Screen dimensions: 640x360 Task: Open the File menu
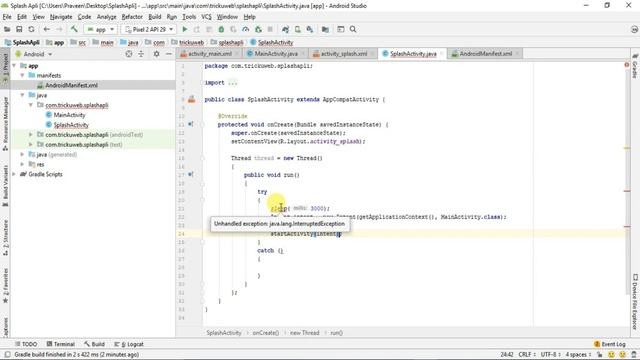[7, 17]
